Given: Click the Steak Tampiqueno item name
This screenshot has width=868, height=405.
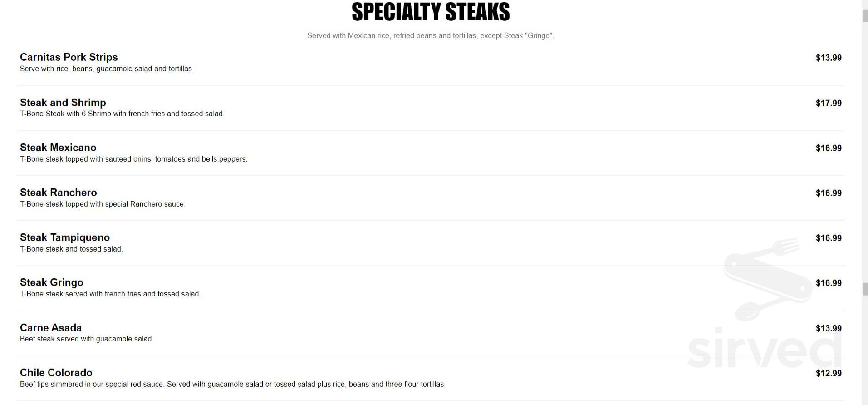Looking at the screenshot, I should (65, 237).
